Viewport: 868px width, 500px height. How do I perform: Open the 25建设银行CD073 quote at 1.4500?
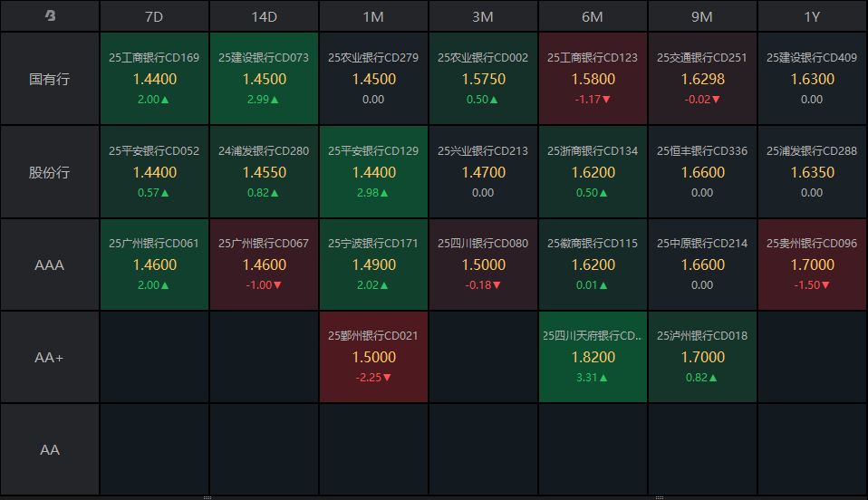point(264,79)
